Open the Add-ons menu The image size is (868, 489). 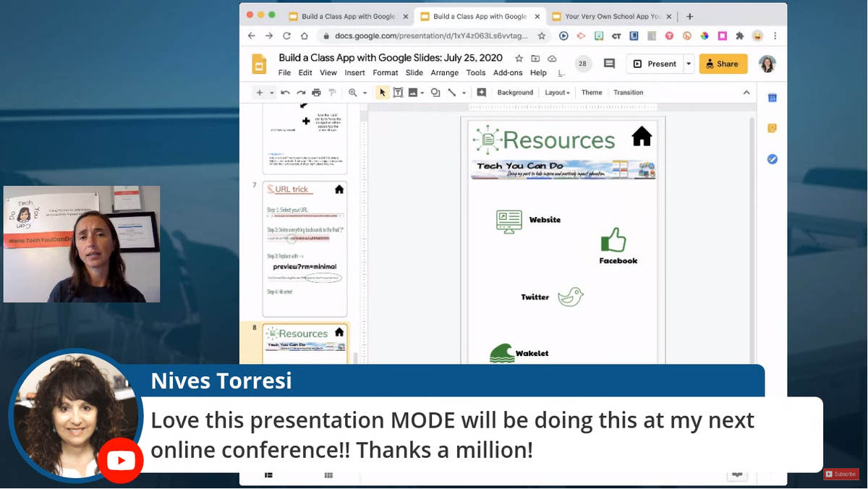pyautogui.click(x=508, y=73)
